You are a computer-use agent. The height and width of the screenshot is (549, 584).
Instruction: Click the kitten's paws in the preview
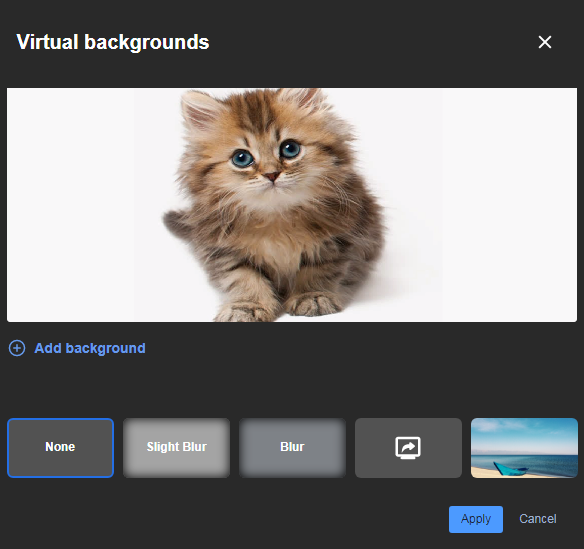point(277,307)
